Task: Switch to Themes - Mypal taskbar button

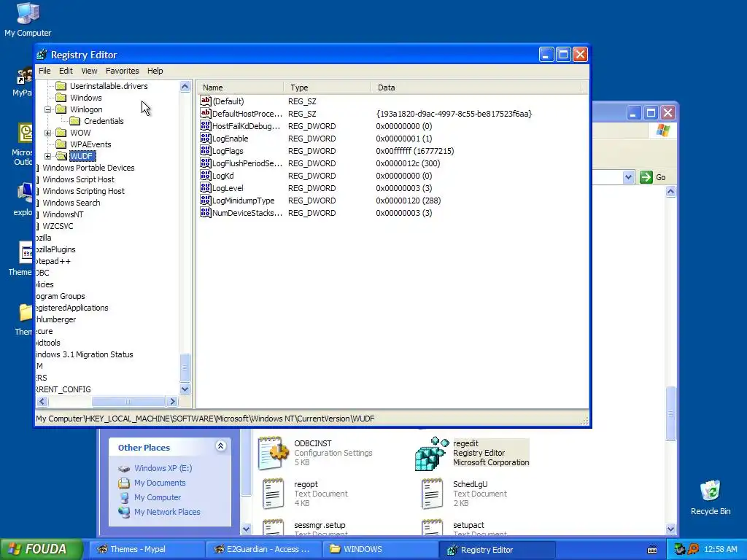Action: 147,549
